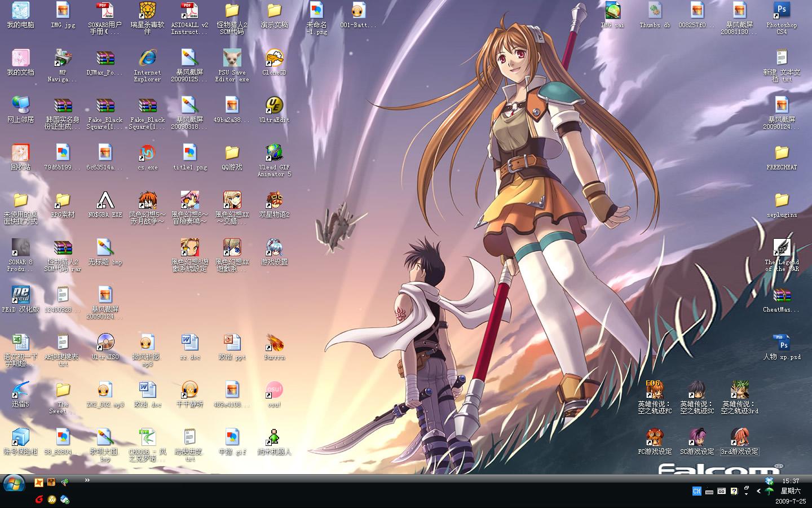
Task: Click the UltraEdit shortcut icon
Action: 274,110
